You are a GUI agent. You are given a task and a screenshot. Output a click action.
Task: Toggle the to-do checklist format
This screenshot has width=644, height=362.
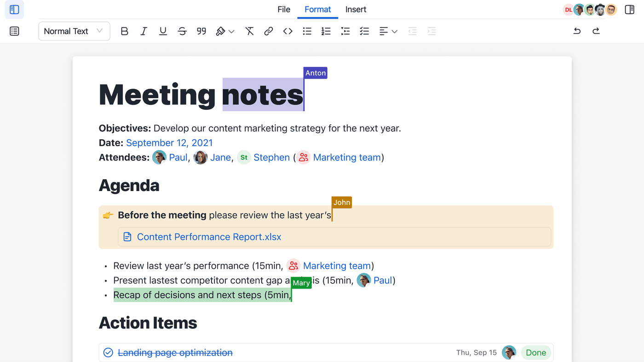[364, 31]
